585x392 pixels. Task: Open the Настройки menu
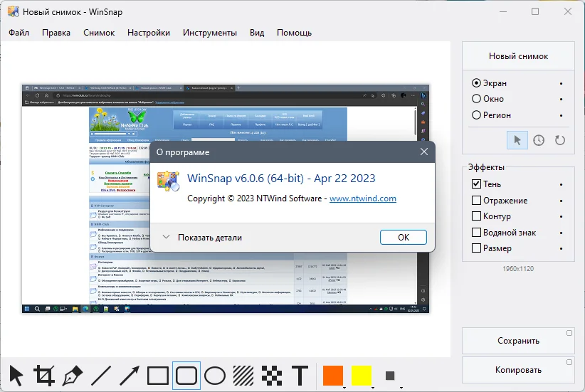click(x=149, y=33)
